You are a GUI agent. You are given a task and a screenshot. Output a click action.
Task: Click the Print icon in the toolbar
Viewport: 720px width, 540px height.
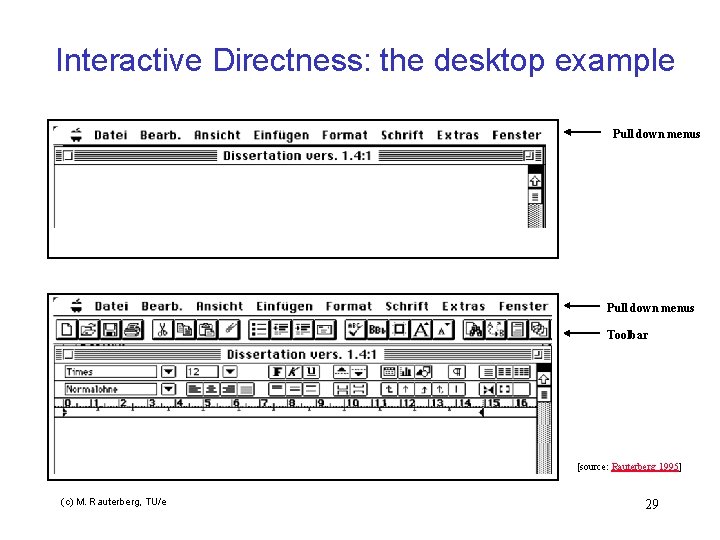pyautogui.click(x=132, y=329)
